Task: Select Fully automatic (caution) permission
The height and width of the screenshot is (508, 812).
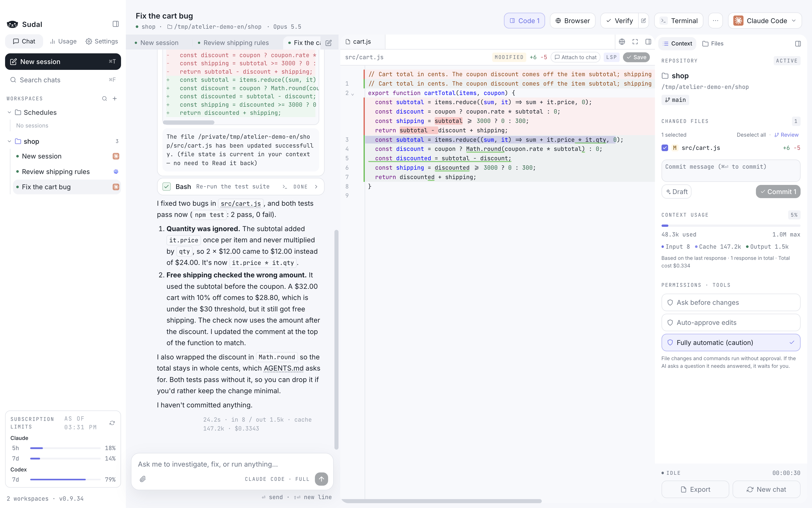Action: (731, 342)
